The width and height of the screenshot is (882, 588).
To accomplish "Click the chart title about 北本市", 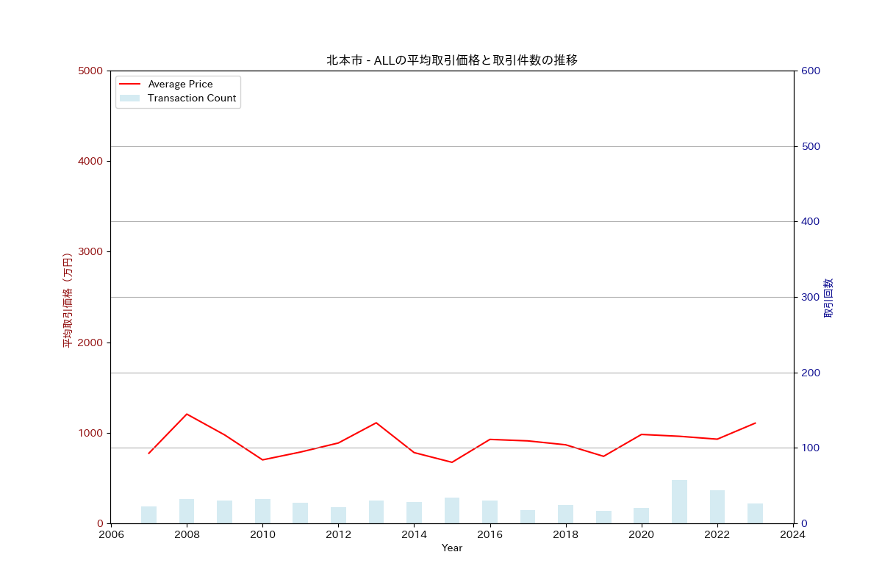I will point(451,60).
